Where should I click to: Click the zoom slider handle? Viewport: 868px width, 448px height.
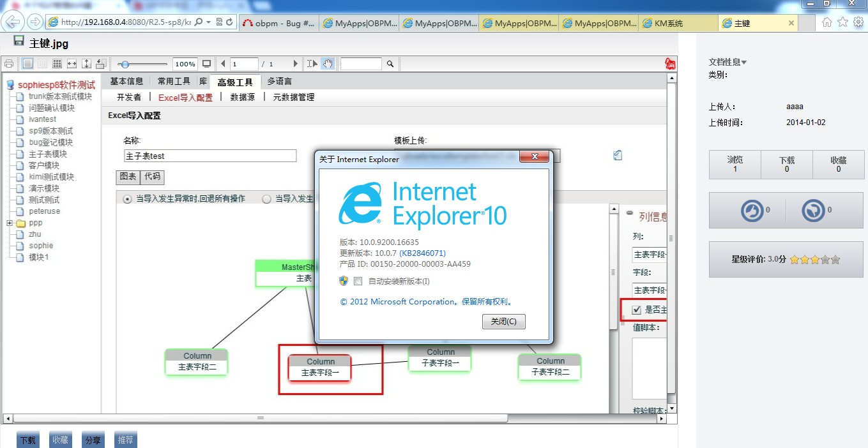[x=125, y=64]
